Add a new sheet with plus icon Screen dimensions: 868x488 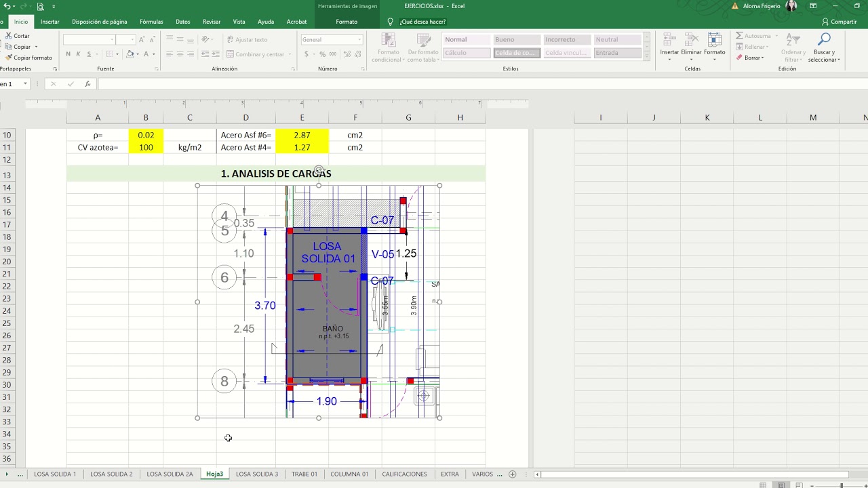point(513,474)
